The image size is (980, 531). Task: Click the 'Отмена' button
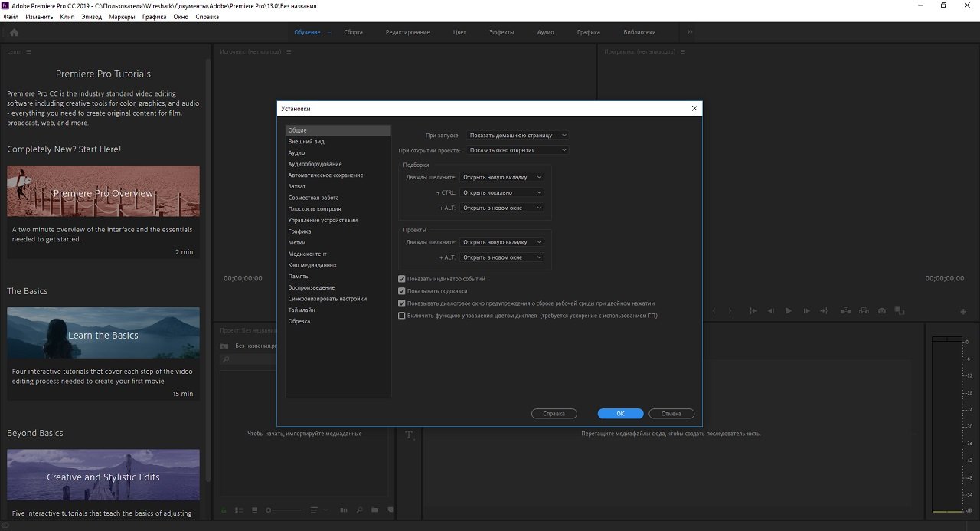[x=671, y=414]
